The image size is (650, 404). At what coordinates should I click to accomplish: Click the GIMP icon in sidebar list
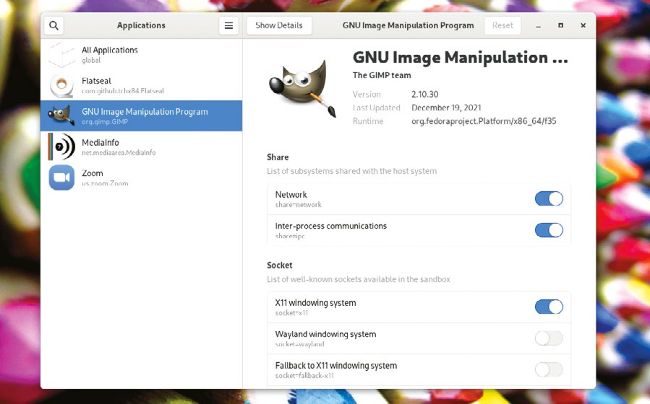point(61,116)
